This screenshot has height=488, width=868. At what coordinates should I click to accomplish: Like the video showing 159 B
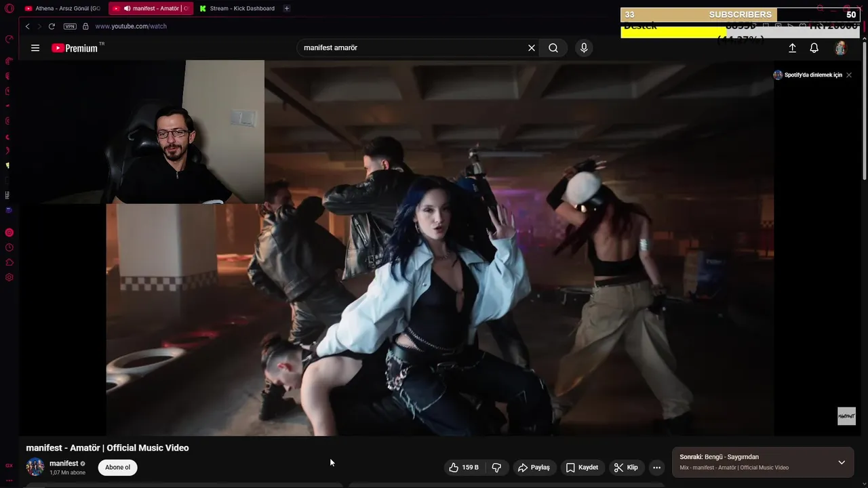click(465, 468)
